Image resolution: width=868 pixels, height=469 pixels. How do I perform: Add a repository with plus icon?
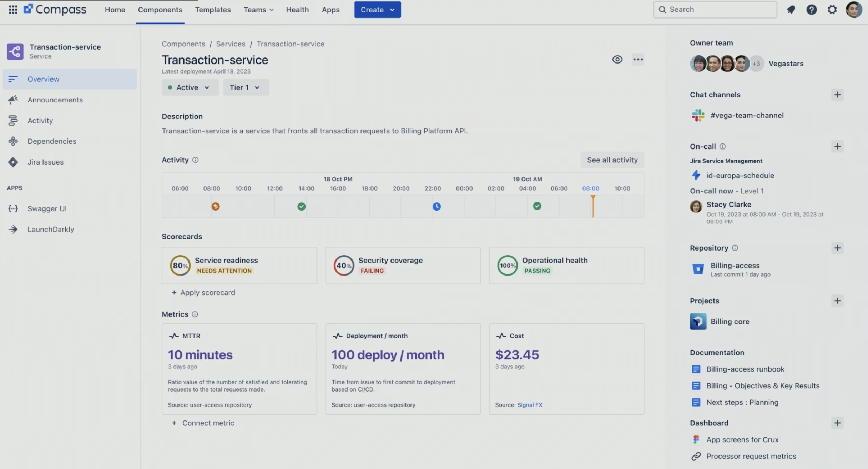837,248
